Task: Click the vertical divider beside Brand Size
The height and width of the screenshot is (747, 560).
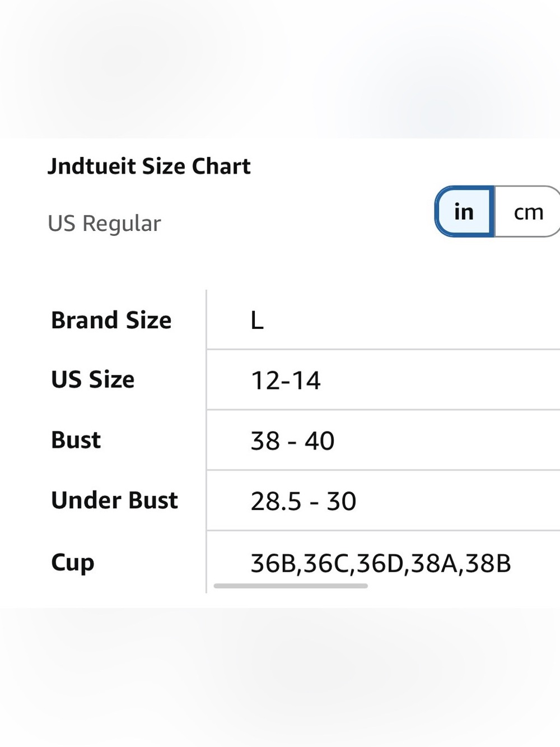Action: tap(206, 320)
